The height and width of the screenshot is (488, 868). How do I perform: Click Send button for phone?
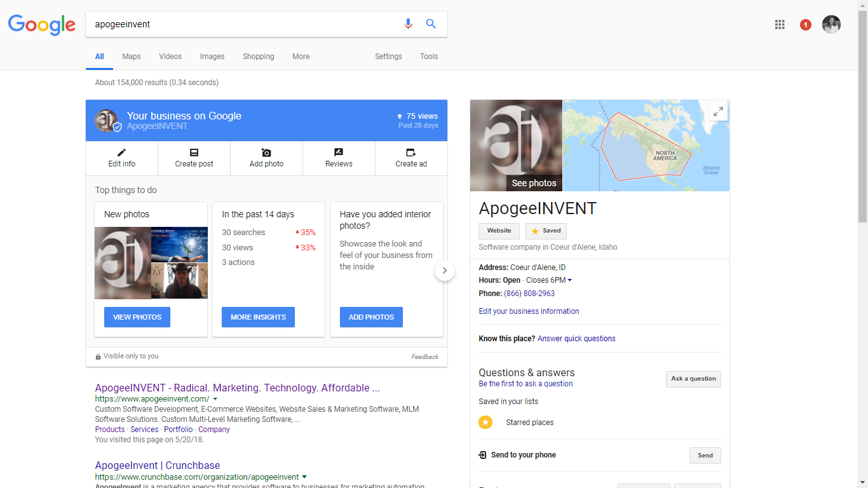point(705,456)
